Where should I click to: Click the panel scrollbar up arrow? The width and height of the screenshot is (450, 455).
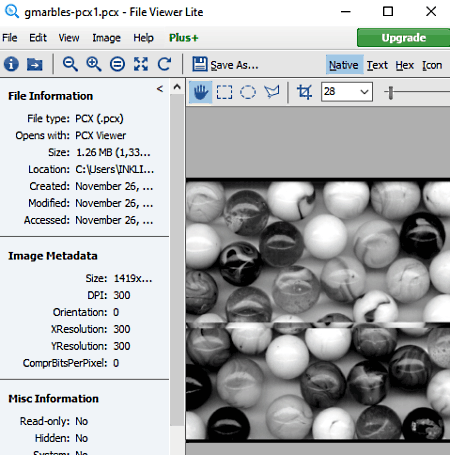click(x=177, y=87)
